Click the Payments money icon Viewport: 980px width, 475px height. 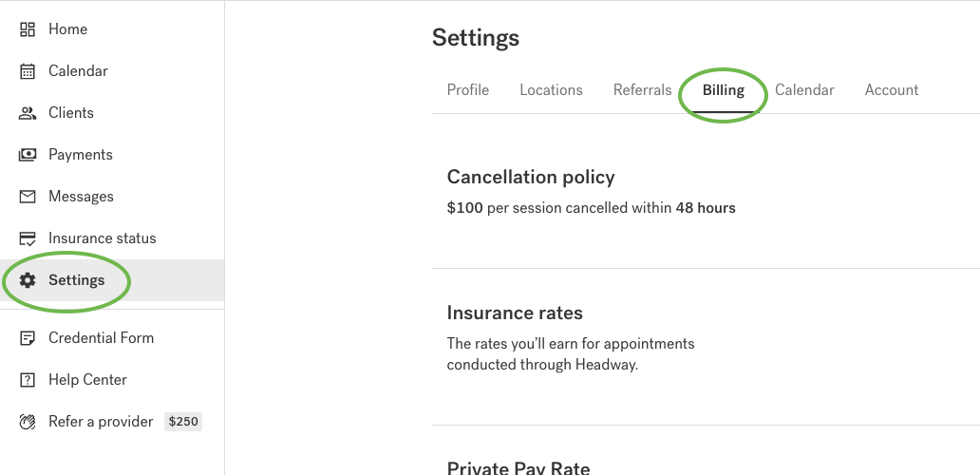point(28,155)
